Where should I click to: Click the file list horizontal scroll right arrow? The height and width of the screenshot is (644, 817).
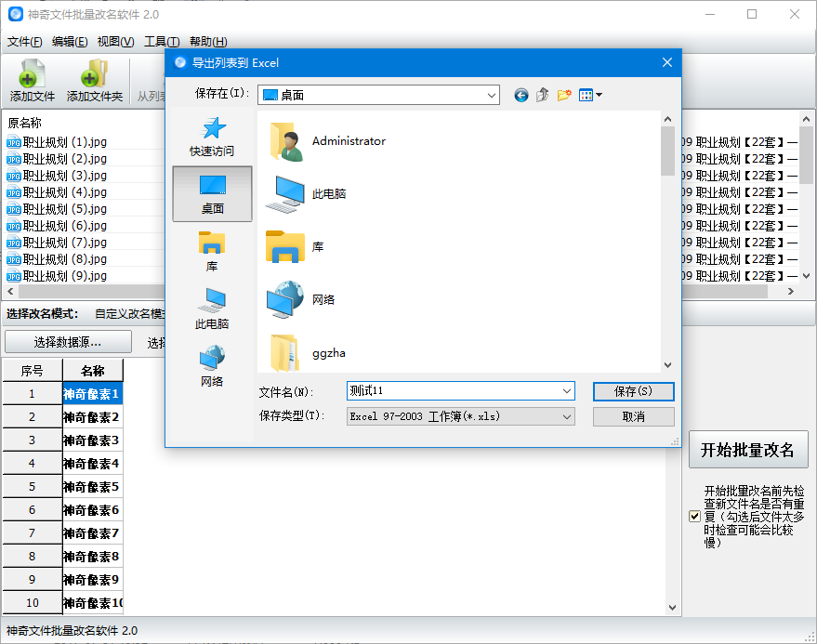790,291
